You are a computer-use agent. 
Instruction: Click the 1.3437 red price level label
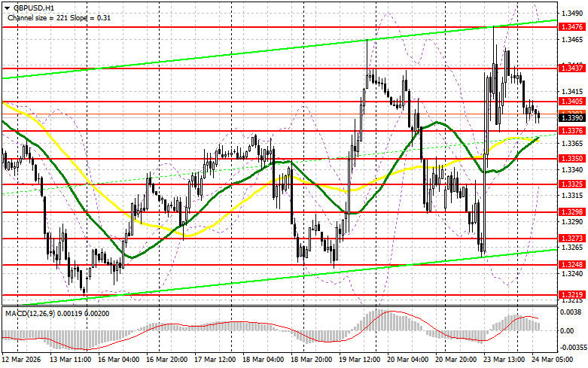click(571, 68)
